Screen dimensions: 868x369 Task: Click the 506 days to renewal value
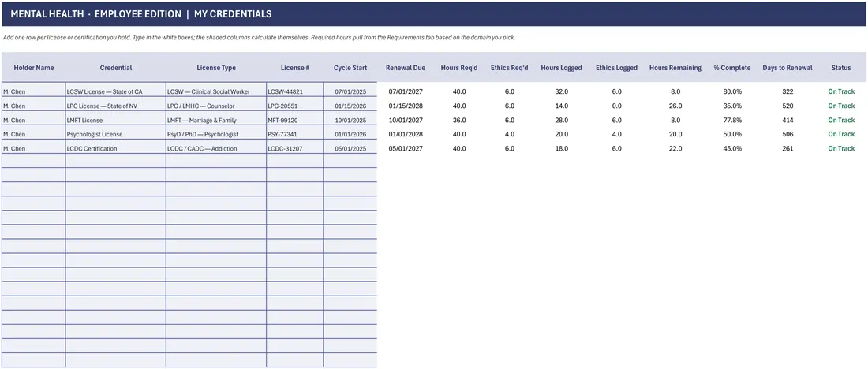pos(788,134)
